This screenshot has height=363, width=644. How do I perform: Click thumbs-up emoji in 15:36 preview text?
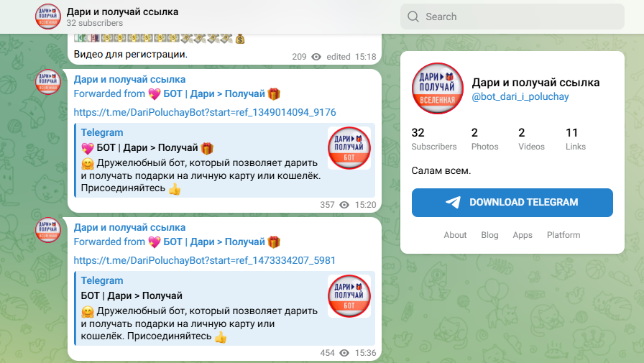(221, 337)
